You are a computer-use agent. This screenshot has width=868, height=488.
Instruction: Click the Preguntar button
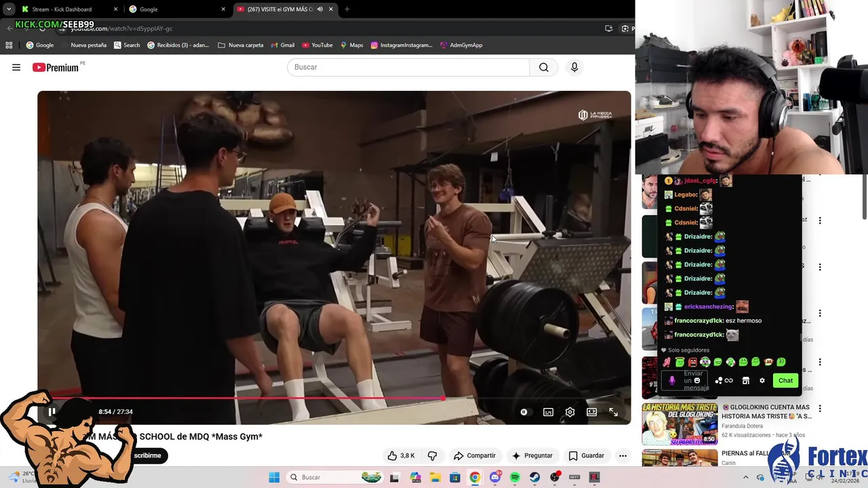coord(532,455)
